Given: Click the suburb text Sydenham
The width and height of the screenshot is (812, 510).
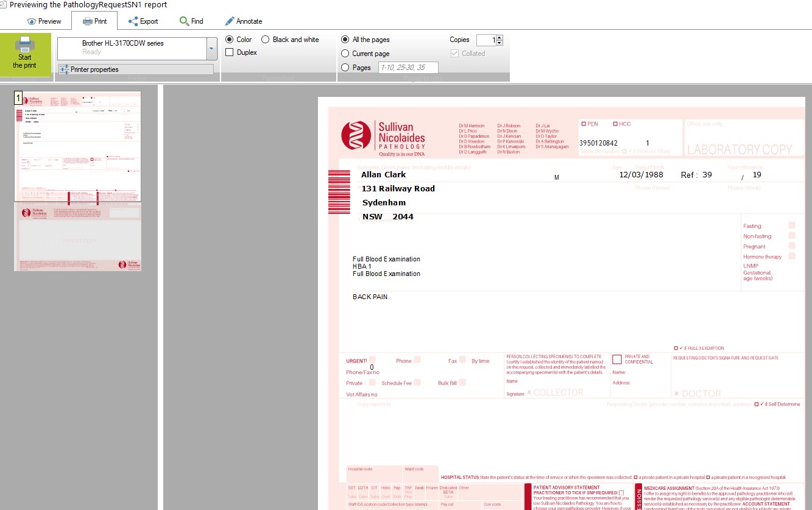Looking at the screenshot, I should (x=384, y=203).
